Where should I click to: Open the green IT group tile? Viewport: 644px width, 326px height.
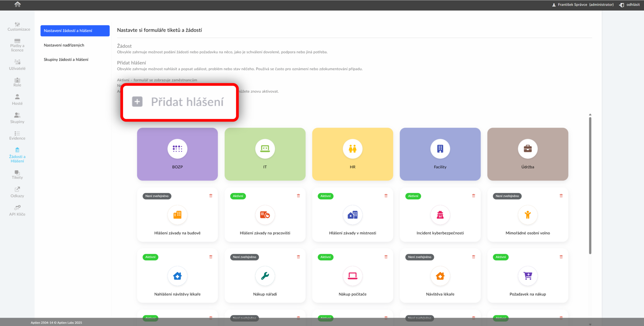265,154
